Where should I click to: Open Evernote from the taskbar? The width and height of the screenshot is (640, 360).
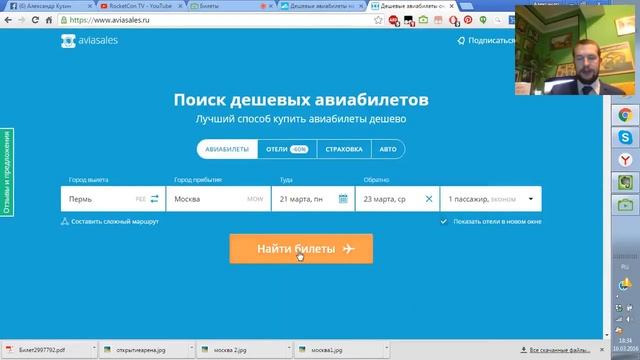625,182
